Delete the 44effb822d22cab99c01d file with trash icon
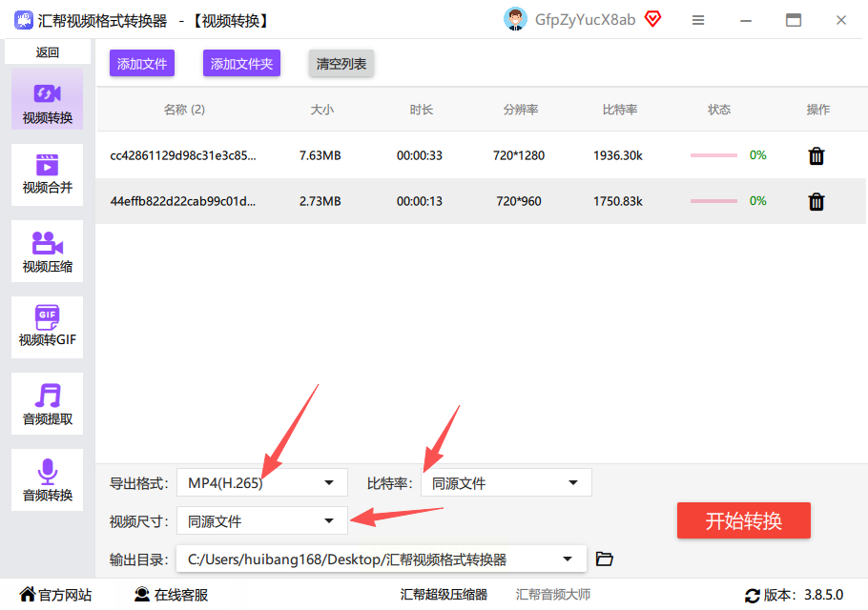This screenshot has width=868, height=610. 816,201
